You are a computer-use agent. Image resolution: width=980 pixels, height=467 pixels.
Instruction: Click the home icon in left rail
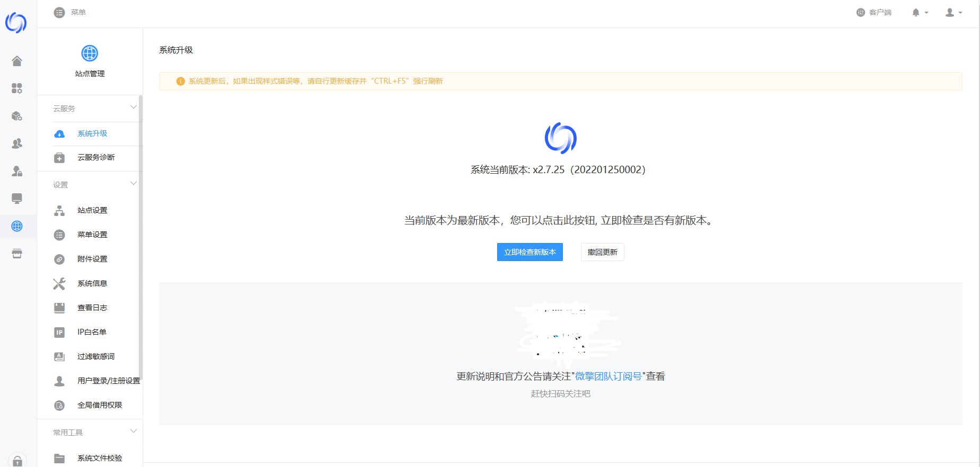pos(17,61)
